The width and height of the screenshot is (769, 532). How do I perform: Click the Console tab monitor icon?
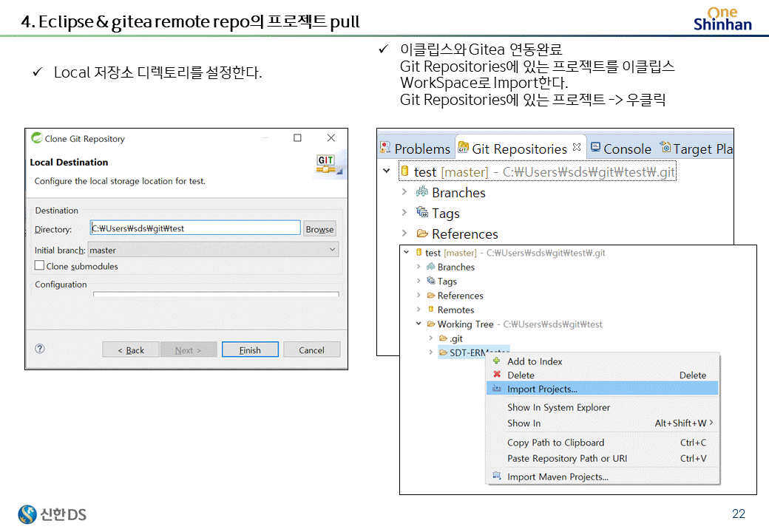coord(595,147)
